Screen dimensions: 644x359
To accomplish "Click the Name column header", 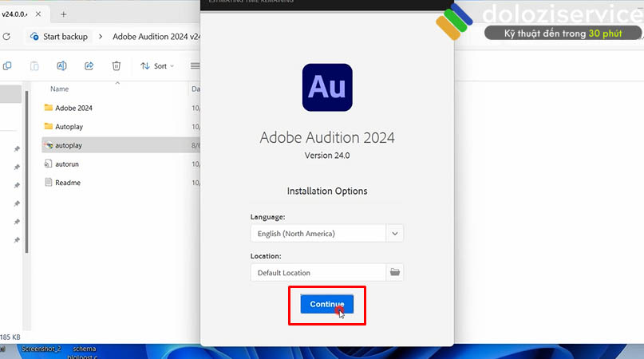I will pos(60,89).
